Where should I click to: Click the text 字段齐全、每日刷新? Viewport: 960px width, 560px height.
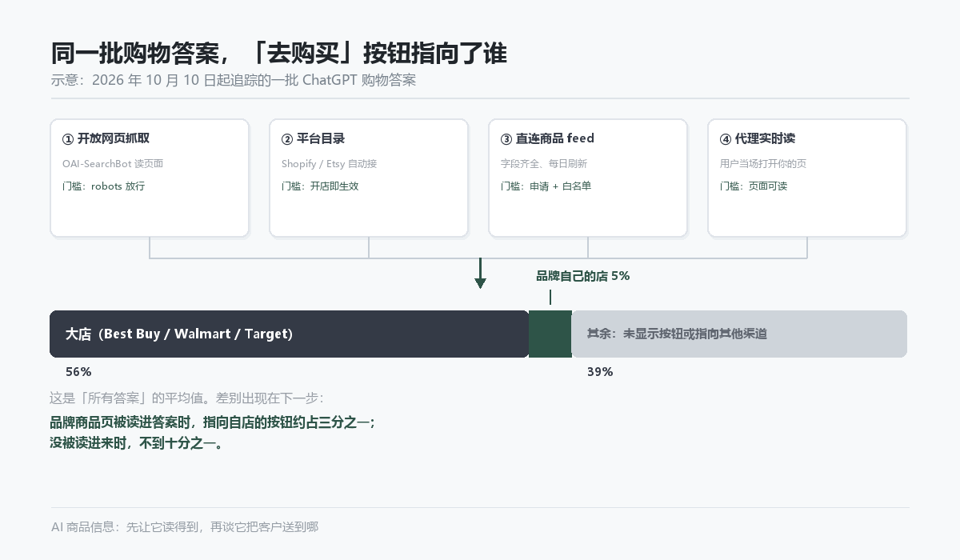[543, 164]
